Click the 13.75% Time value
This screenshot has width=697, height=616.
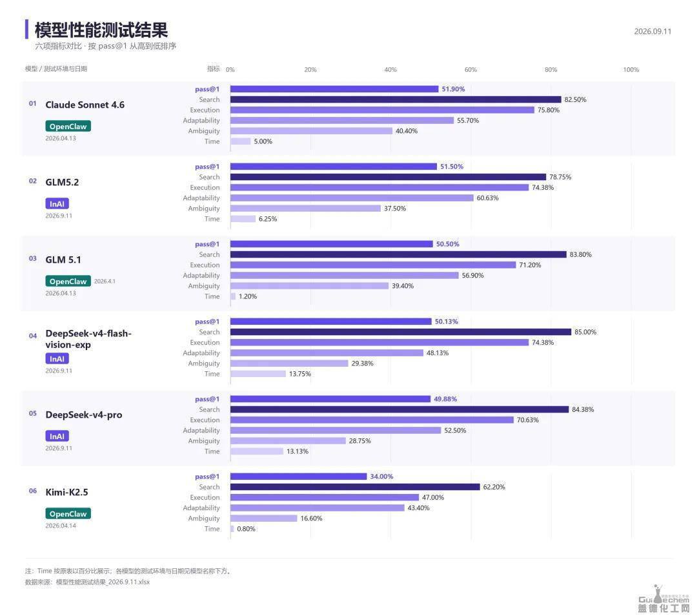(x=300, y=374)
